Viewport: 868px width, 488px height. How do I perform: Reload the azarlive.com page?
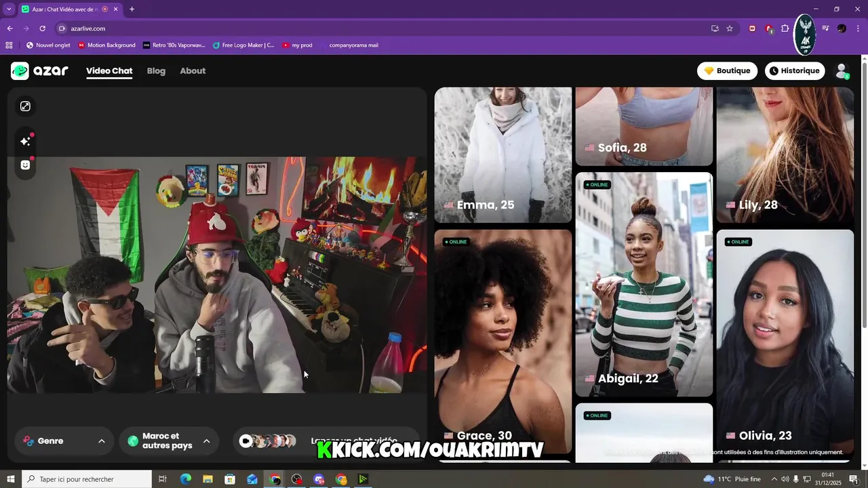click(x=42, y=28)
